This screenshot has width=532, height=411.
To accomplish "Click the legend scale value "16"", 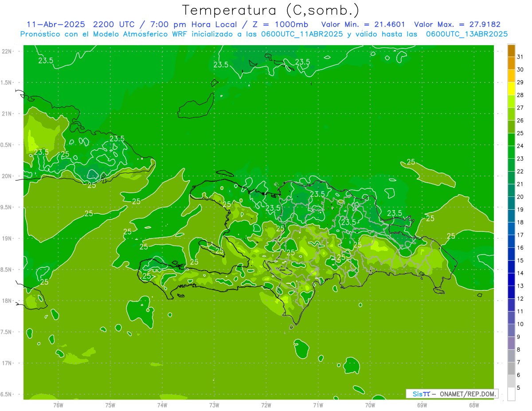I will click(x=520, y=247).
